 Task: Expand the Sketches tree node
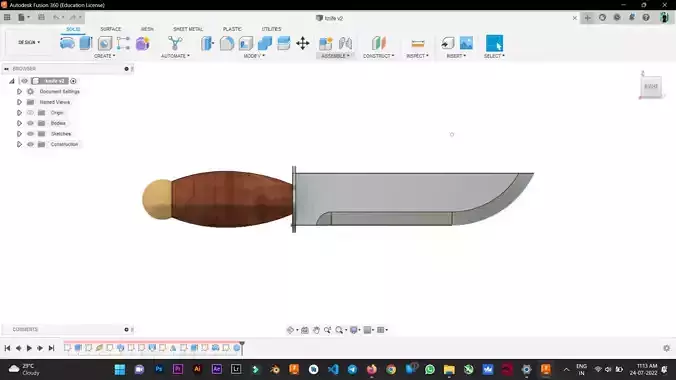pos(19,134)
